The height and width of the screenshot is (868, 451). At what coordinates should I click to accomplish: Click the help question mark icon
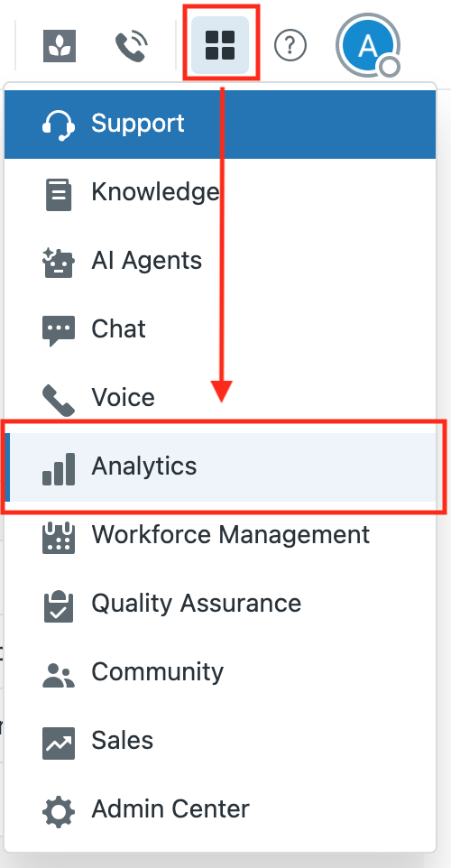point(290,45)
